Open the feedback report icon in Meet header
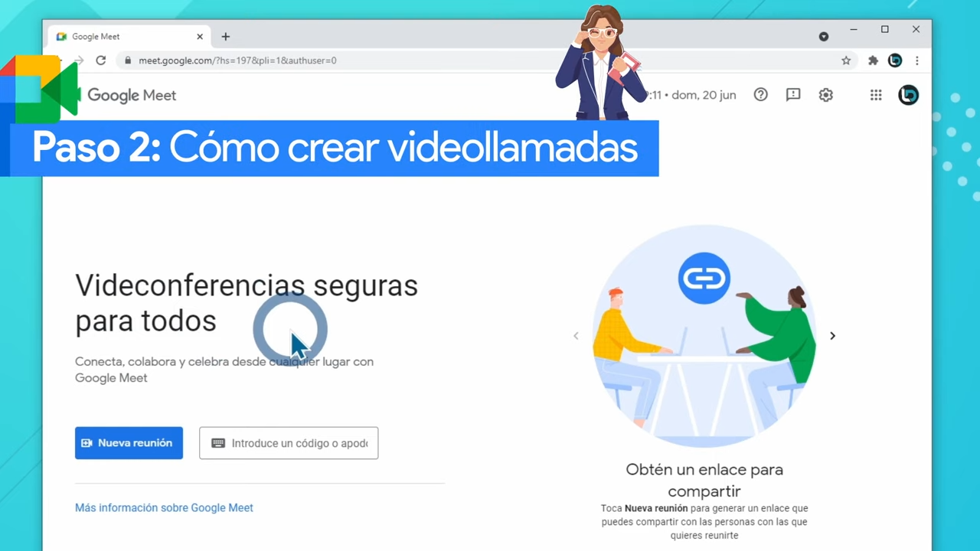 pyautogui.click(x=793, y=94)
